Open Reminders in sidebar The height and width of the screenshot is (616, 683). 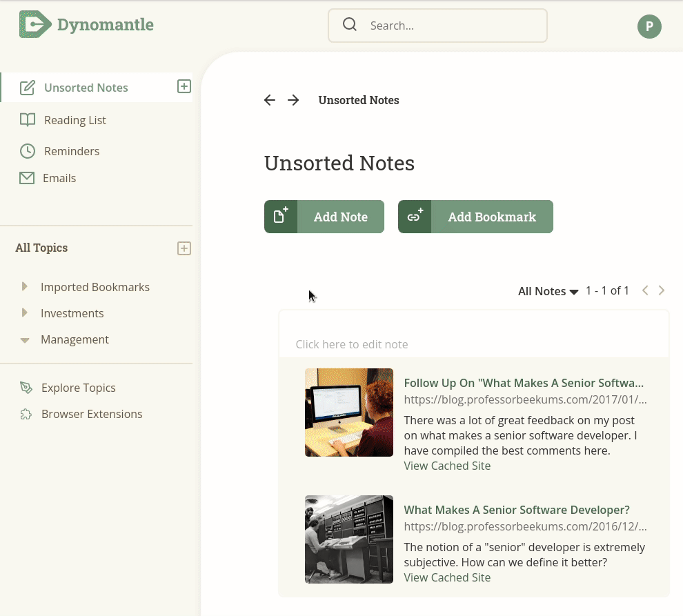(x=71, y=151)
